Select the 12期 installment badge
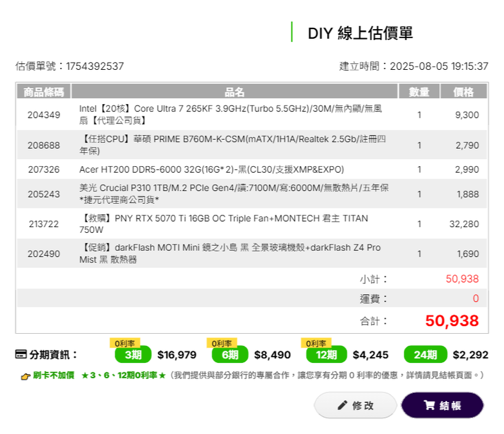The width and height of the screenshot is (504, 434). point(326,354)
